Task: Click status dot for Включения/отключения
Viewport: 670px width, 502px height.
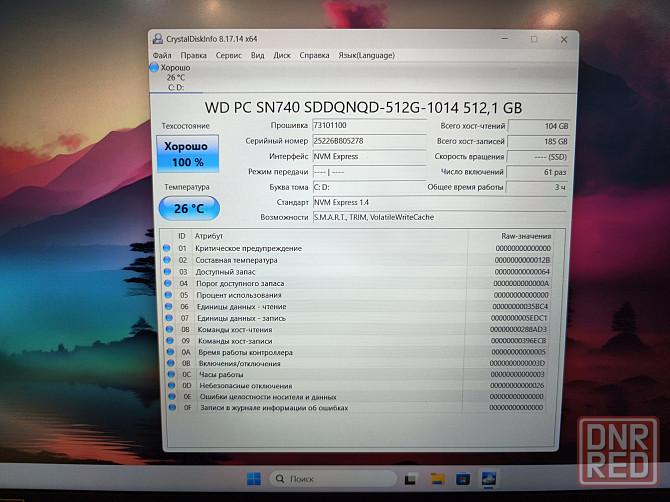Action: click(171, 363)
